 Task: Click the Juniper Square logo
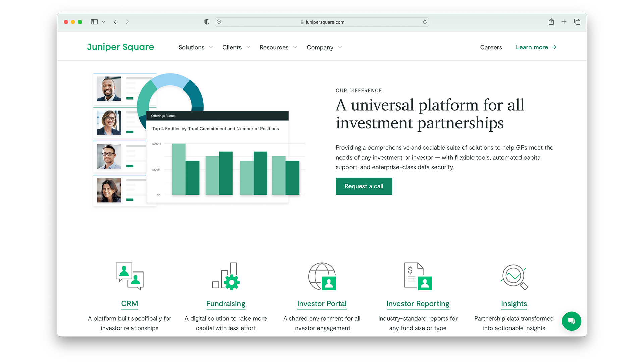(x=120, y=47)
